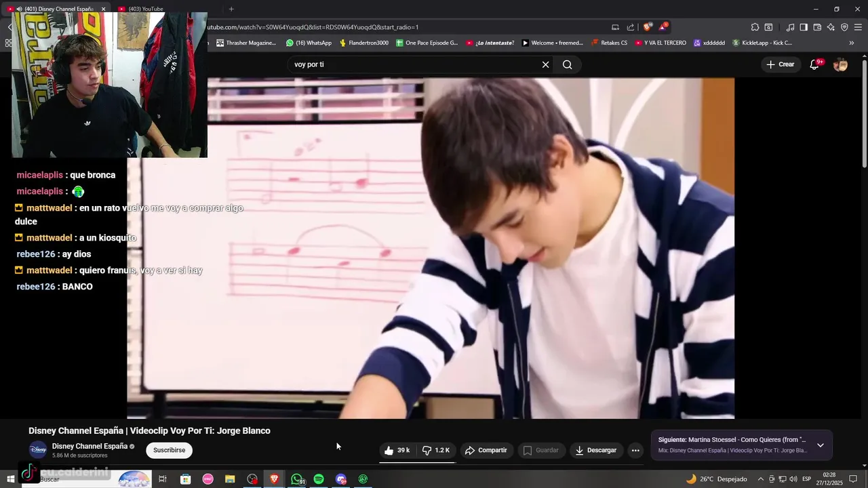Open the osu! taskbar icon
868x488 pixels.
208,479
